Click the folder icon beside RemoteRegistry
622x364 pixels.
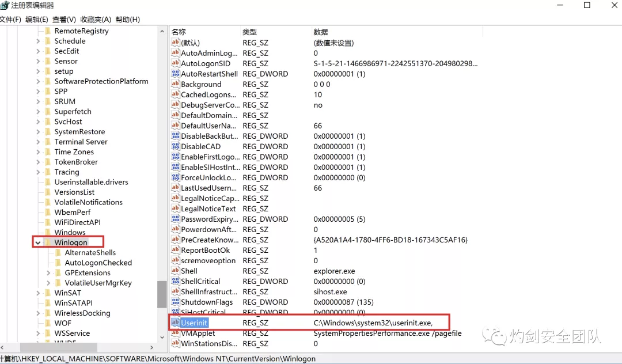coord(48,31)
